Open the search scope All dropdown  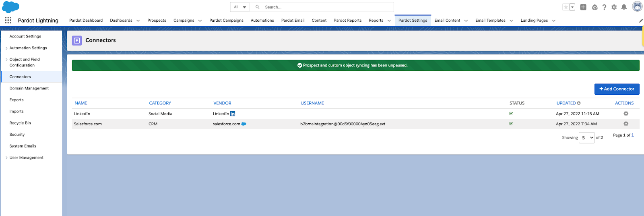tap(240, 7)
